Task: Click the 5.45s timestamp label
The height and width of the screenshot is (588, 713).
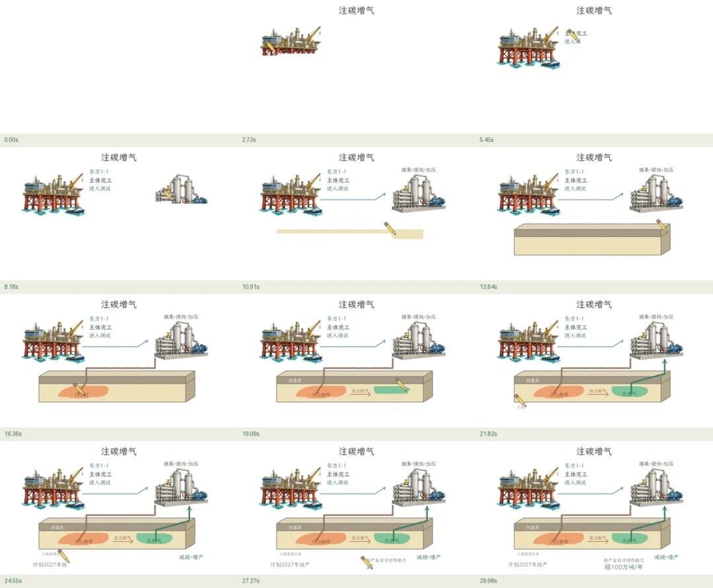Action: (x=487, y=140)
